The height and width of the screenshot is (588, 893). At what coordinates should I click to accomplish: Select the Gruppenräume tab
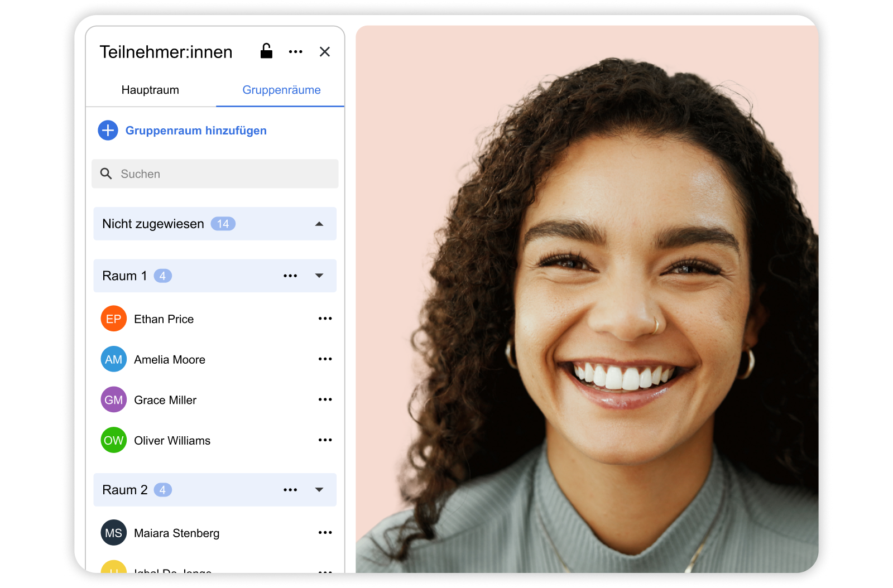pyautogui.click(x=281, y=90)
